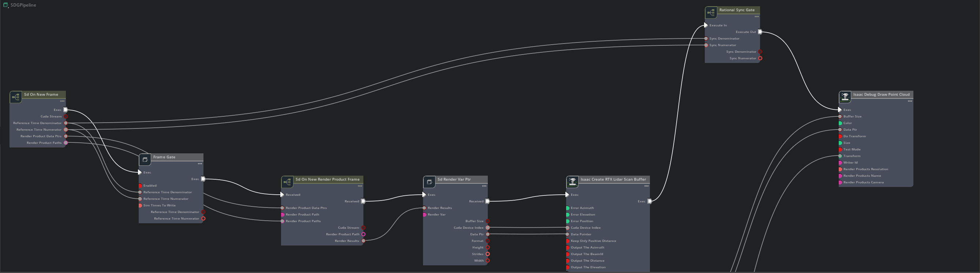980x273 pixels.
Task: Click the SDGPipeline graph icon
Action: pos(6,5)
